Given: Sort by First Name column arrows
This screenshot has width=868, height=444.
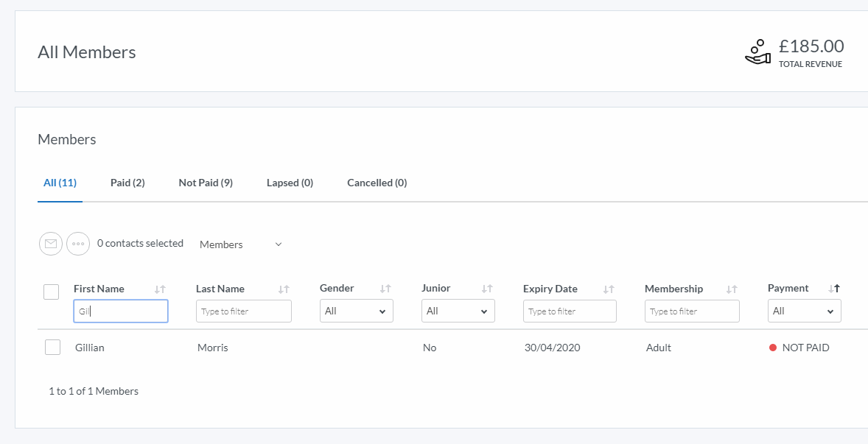Looking at the screenshot, I should pos(160,289).
